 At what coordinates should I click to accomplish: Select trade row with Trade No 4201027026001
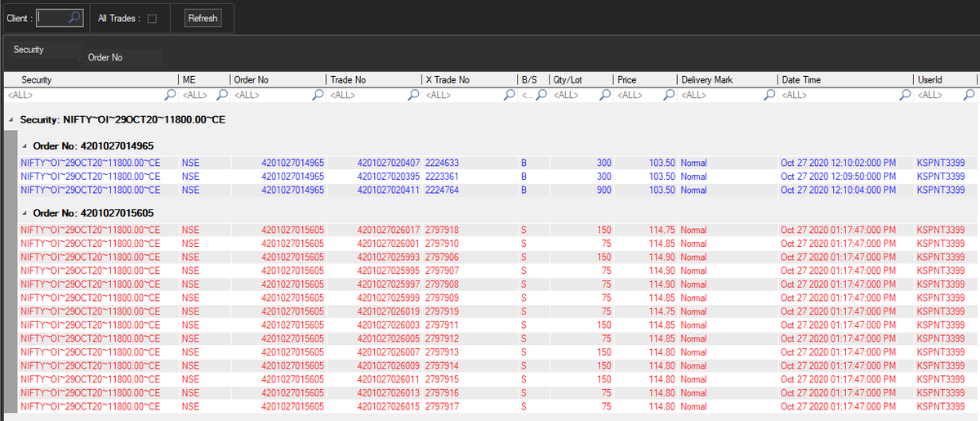497,244
